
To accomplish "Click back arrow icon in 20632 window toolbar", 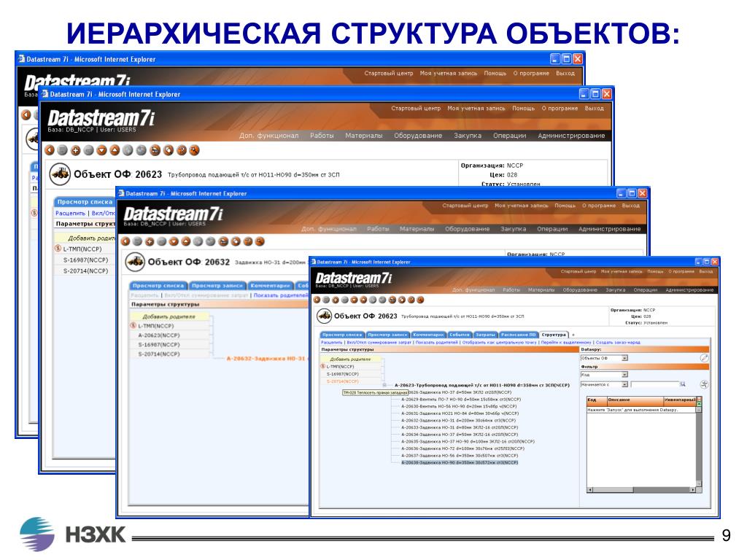I will coord(125,241).
